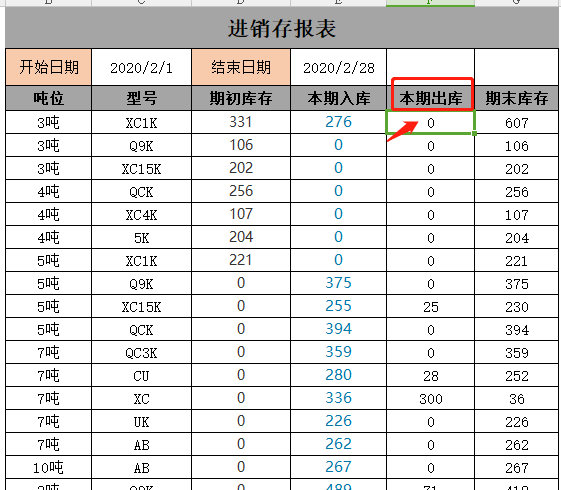Select the 期末库存 cell showing 107

coord(516,214)
